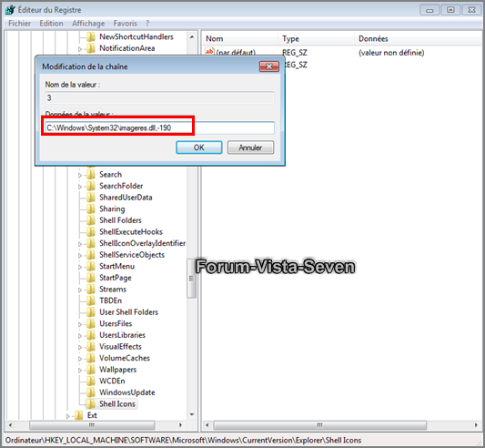485x448 pixels.
Task: Click the (par défaut) string value icon
Action: [x=209, y=52]
